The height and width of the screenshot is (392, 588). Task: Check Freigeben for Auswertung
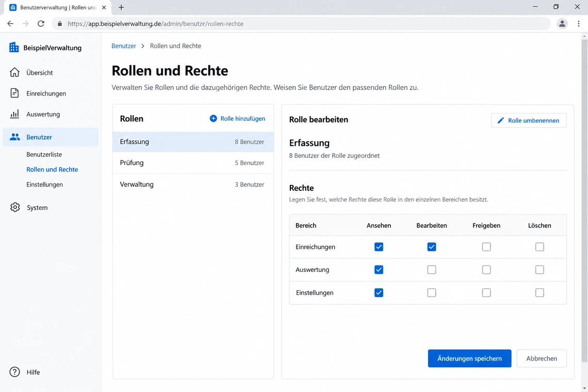coord(486,270)
